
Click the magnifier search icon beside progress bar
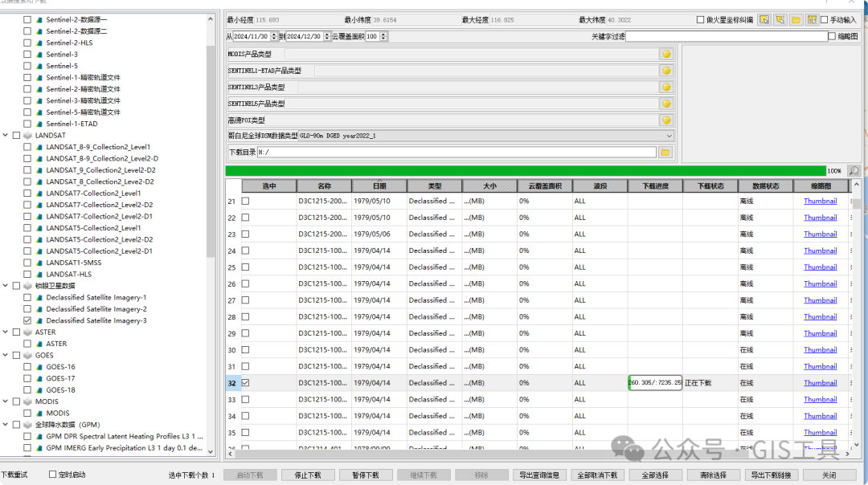pos(854,171)
